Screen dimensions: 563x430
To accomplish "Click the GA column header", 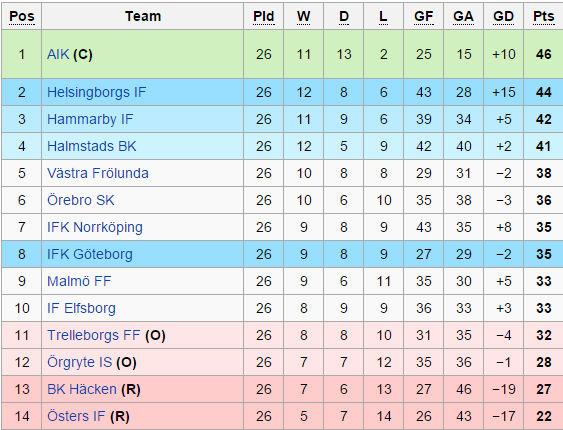I will point(464,16).
